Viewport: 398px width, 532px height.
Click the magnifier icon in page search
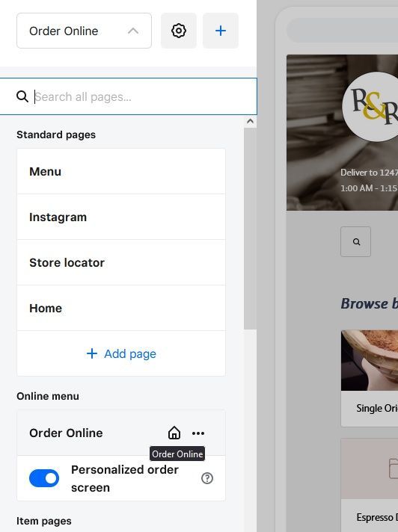coord(22,96)
